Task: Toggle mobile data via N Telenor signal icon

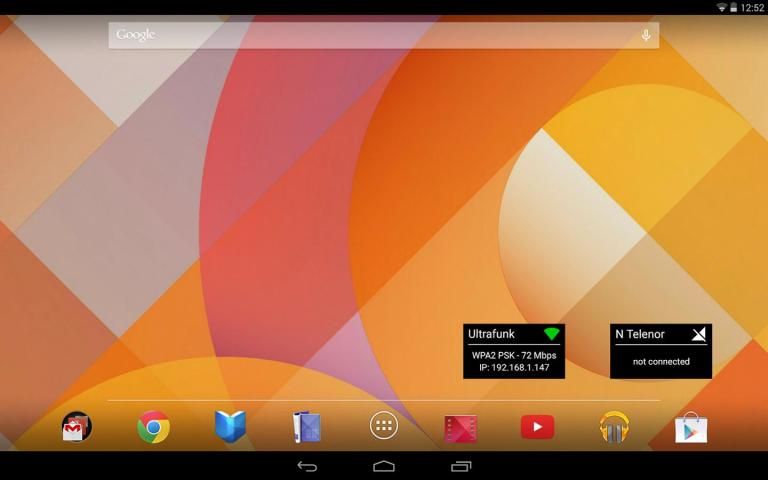Action: click(x=699, y=334)
